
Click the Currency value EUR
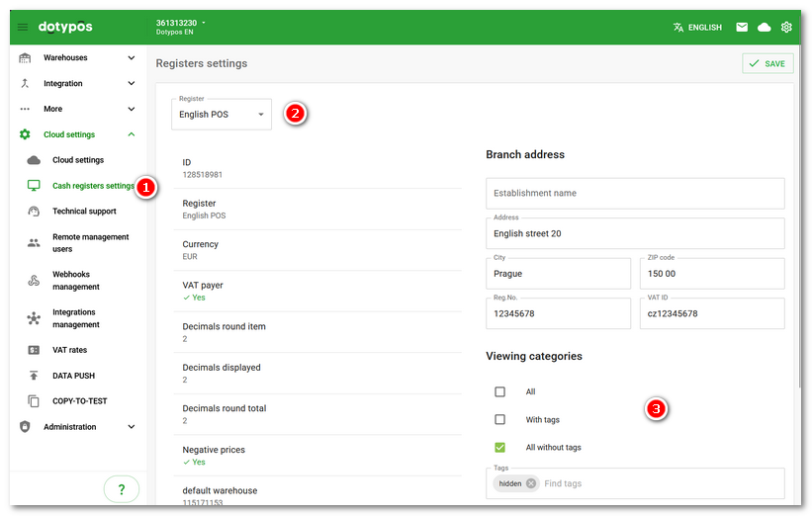(190, 257)
